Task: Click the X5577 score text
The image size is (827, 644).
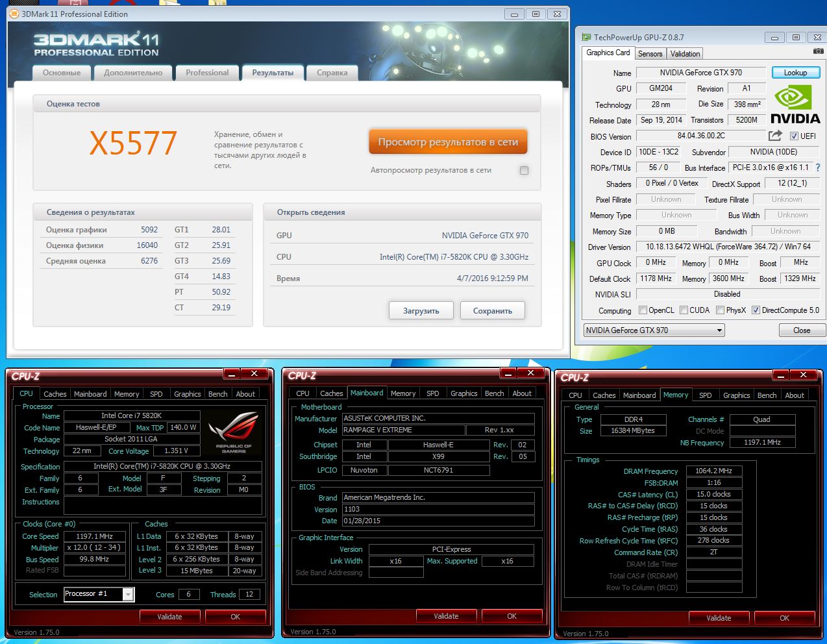Action: [133, 143]
